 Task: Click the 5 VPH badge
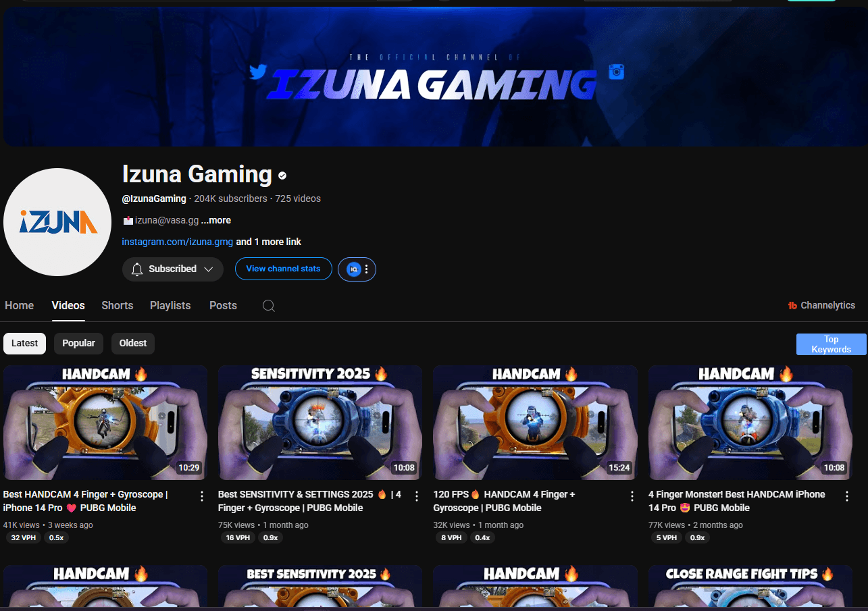667,538
